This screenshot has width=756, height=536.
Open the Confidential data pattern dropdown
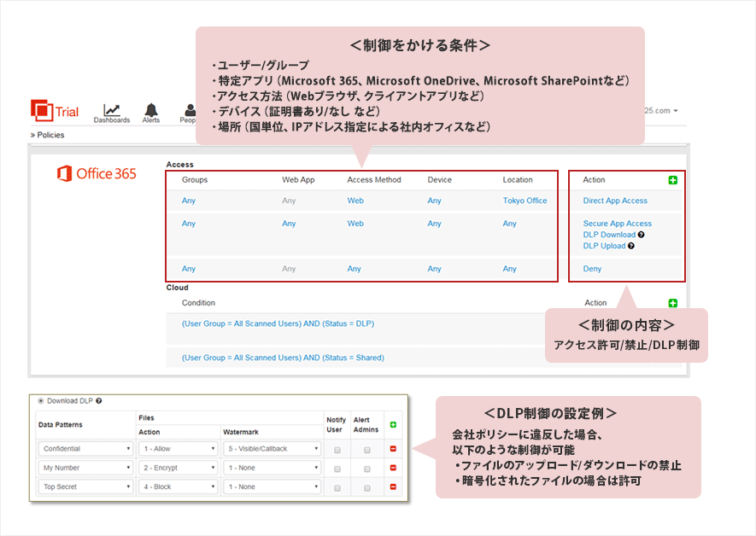pyautogui.click(x=85, y=449)
